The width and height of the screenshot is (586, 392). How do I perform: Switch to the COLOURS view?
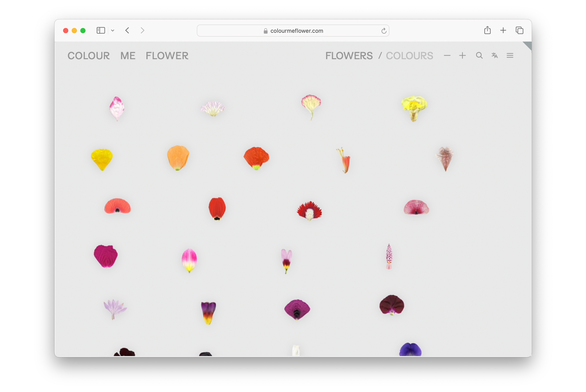tap(409, 56)
